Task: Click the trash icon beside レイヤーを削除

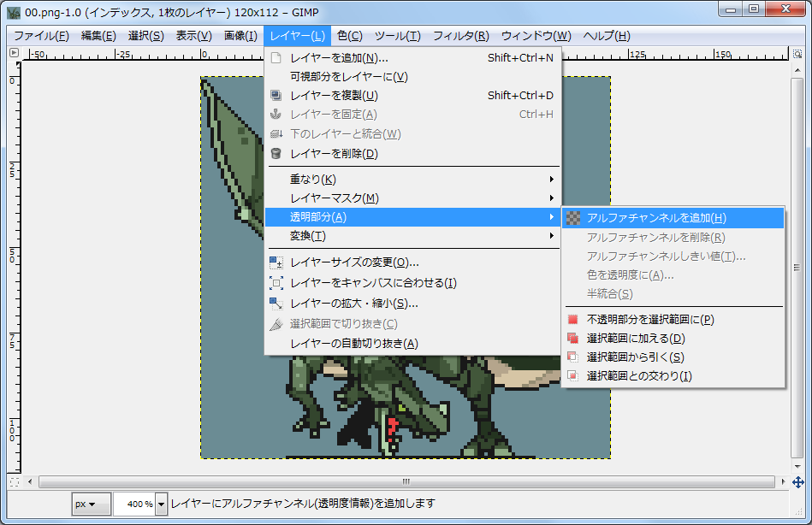Action: 276,154
